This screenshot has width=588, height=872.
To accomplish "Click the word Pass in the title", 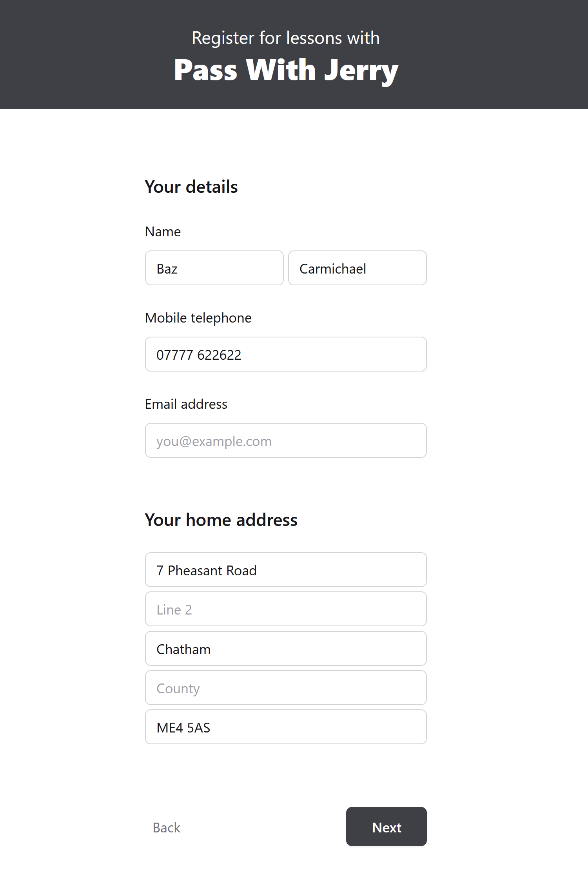I will (x=205, y=71).
